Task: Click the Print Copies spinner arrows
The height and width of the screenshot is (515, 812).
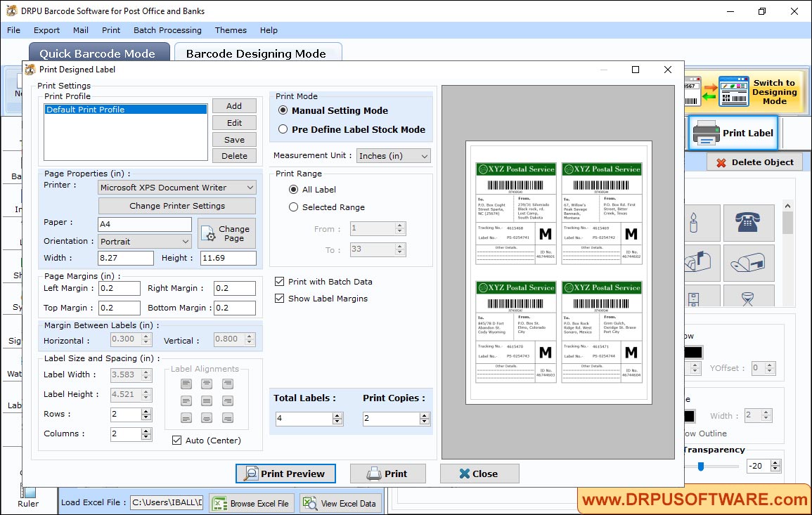Action: (425, 418)
